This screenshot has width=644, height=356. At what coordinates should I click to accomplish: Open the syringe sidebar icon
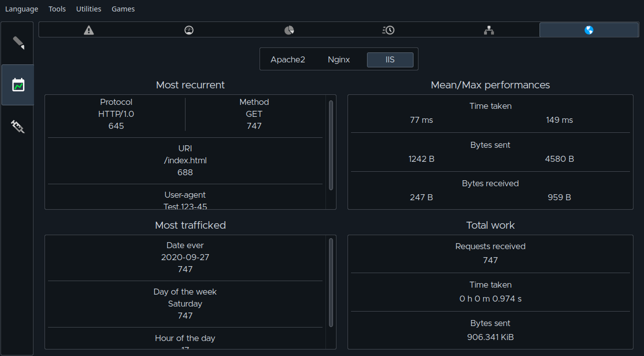pos(18,126)
